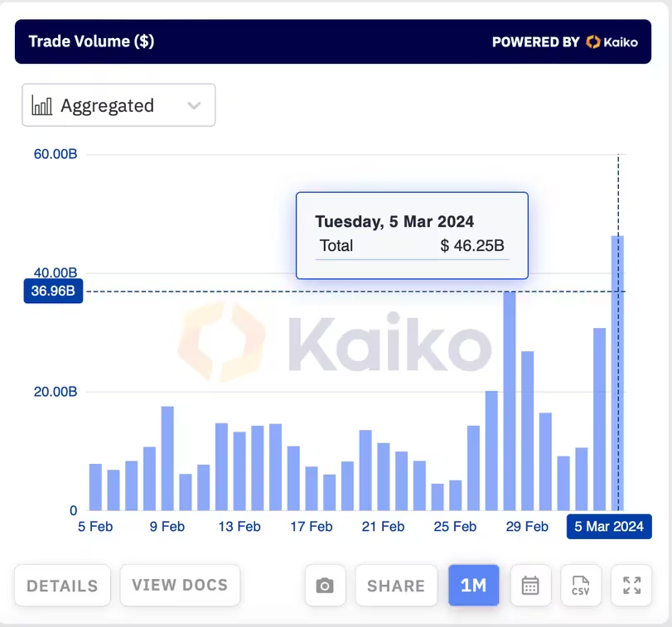Image resolution: width=672 pixels, height=627 pixels.
Task: Click the 36.96B value marker label
Action: (53, 291)
